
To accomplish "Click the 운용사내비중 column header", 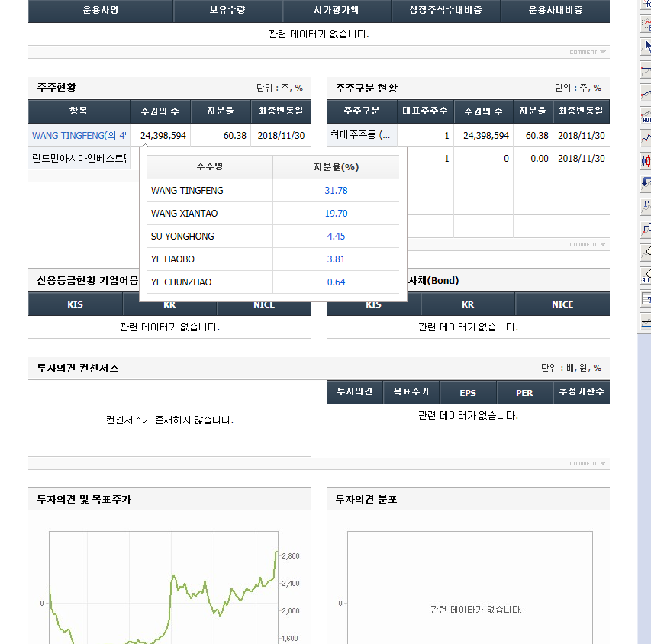I will pyautogui.click(x=555, y=11).
